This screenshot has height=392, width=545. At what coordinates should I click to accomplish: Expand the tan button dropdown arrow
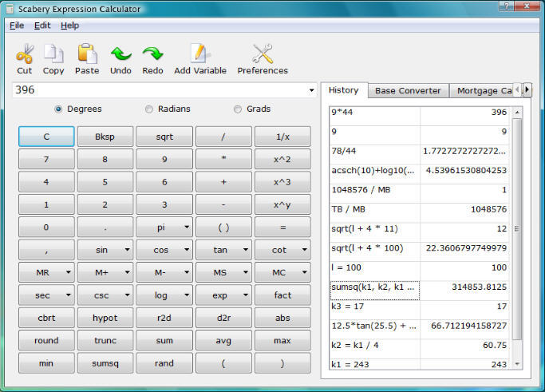tap(246, 250)
